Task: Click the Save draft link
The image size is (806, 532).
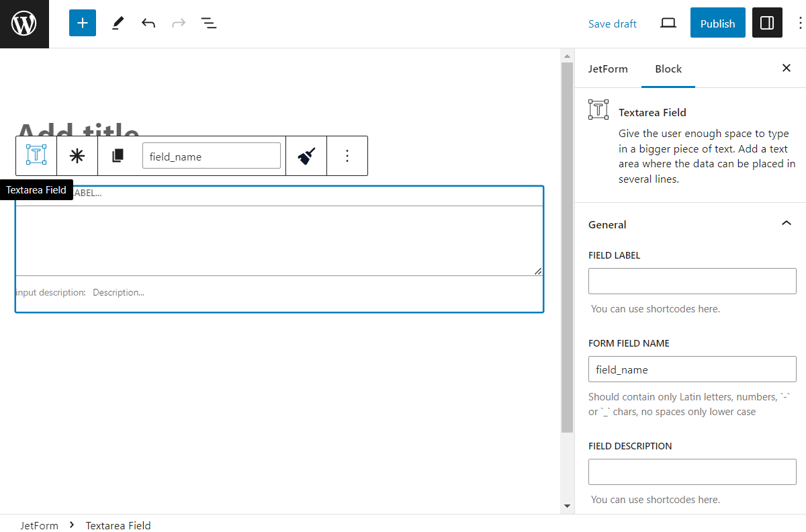Action: pos(612,23)
